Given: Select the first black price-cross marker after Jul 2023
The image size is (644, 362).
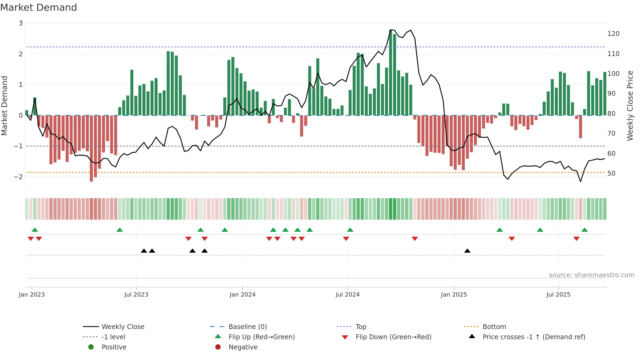Looking at the screenshot, I should [144, 251].
